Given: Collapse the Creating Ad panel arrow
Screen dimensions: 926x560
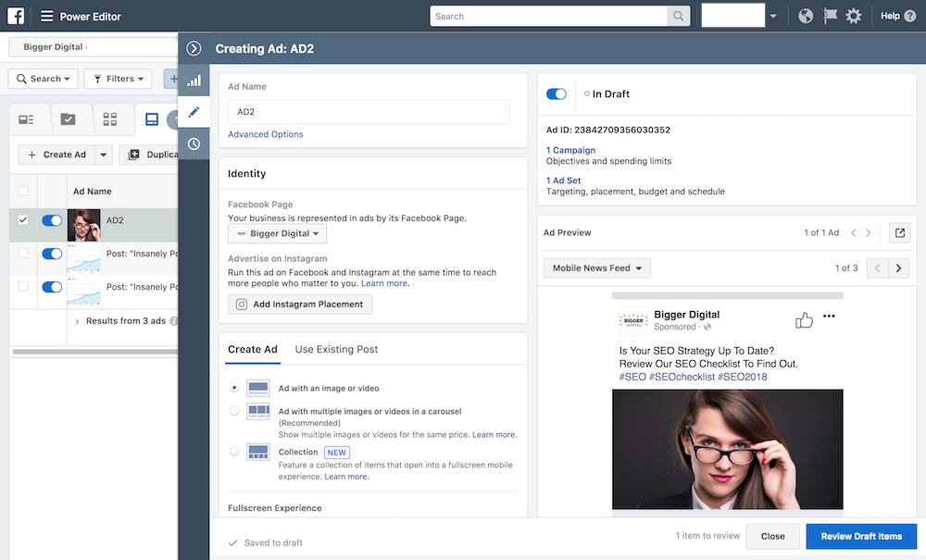Looking at the screenshot, I should click(x=194, y=48).
